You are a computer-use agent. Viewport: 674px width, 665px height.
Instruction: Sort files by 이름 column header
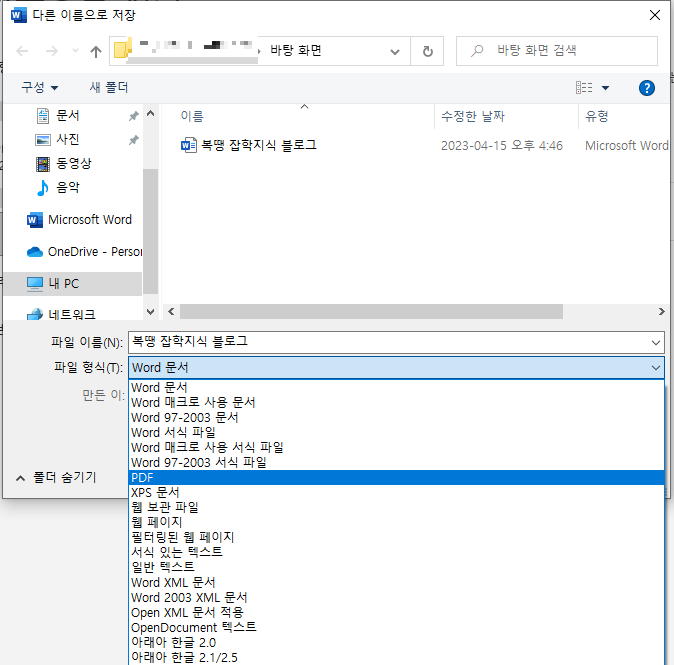click(x=192, y=116)
